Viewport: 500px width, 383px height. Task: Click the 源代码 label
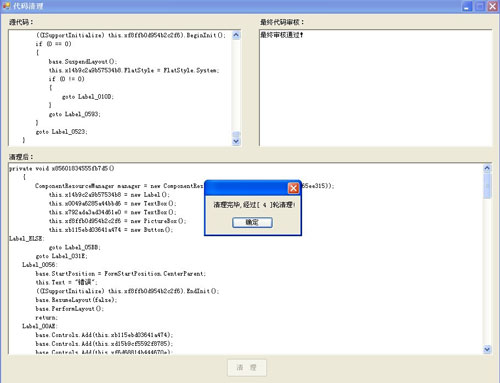21,22
